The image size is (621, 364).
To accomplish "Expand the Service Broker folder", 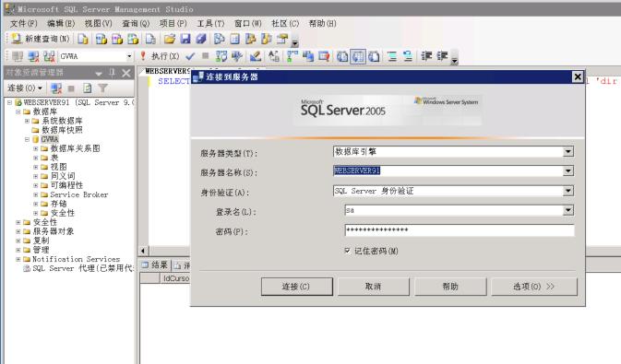I will 36,194.
